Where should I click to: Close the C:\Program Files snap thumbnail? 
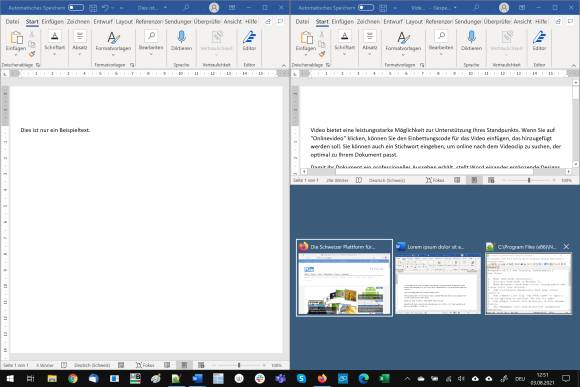tap(566, 246)
